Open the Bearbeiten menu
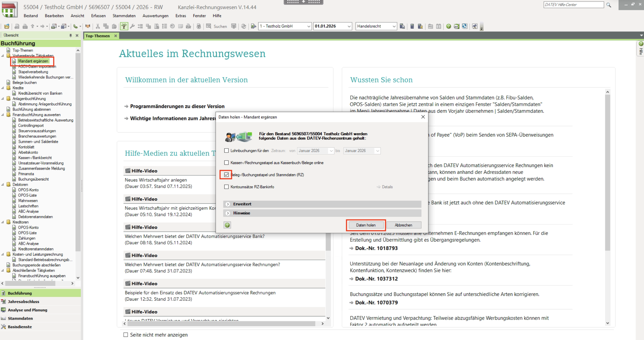Screen dimensions: 644x340 [x=54, y=16]
